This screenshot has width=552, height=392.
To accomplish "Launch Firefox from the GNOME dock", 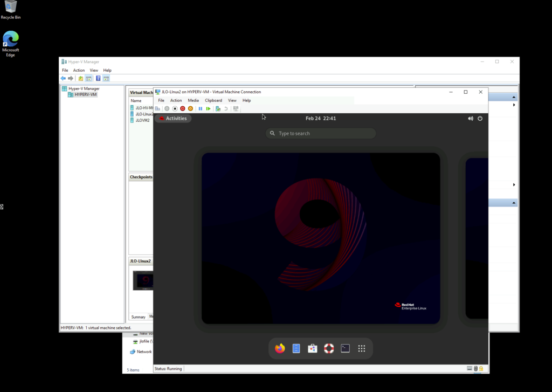I will (x=279, y=348).
